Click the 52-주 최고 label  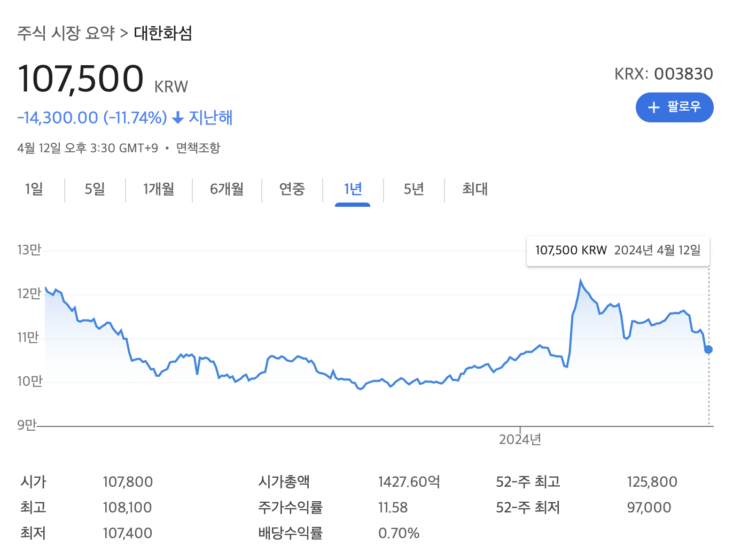[528, 482]
